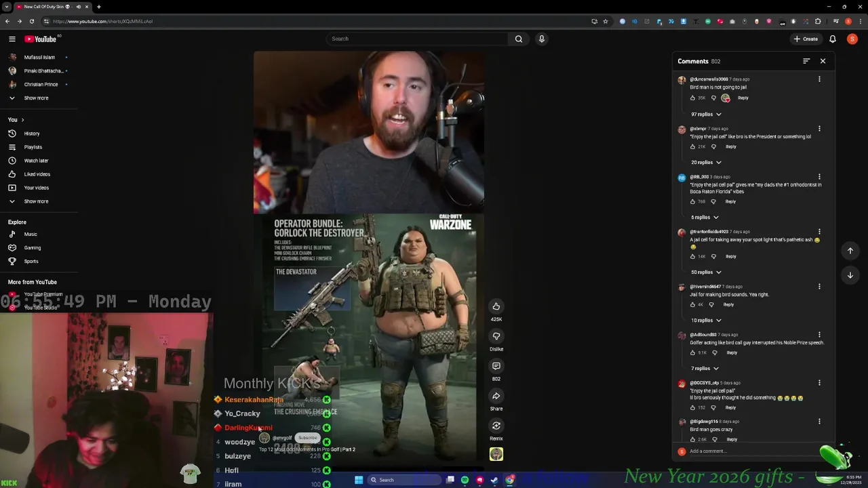Reply to the Noble Prize speech comment

pos(732,353)
